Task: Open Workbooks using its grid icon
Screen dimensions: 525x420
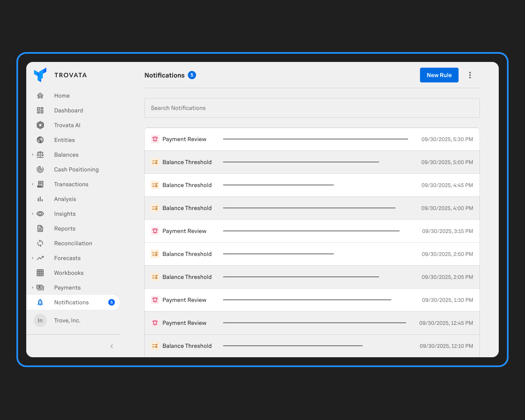Action: click(x=40, y=272)
